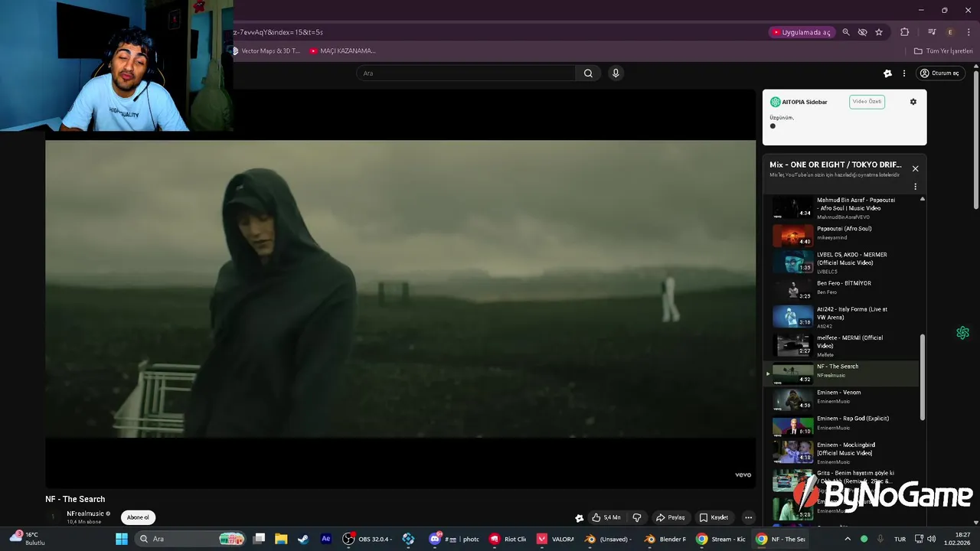Switch to VALORANT taskbar window
The image size is (980, 551).
[556, 539]
